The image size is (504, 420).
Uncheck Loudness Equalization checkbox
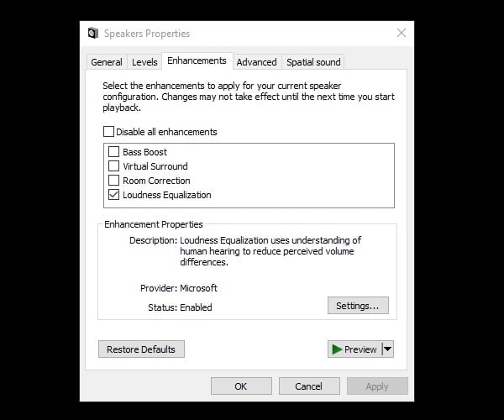pyautogui.click(x=114, y=195)
